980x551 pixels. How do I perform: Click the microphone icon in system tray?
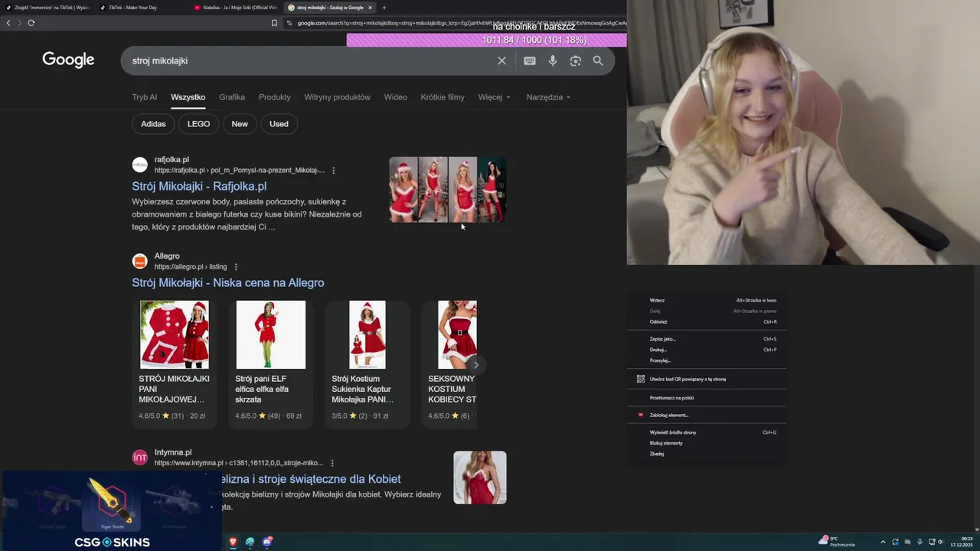[920, 542]
